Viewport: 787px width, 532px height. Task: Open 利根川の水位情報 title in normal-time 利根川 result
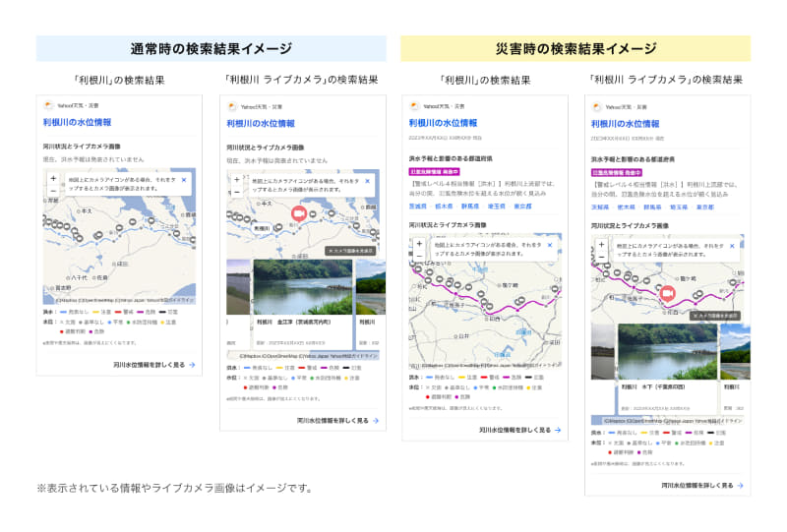[x=77, y=122]
